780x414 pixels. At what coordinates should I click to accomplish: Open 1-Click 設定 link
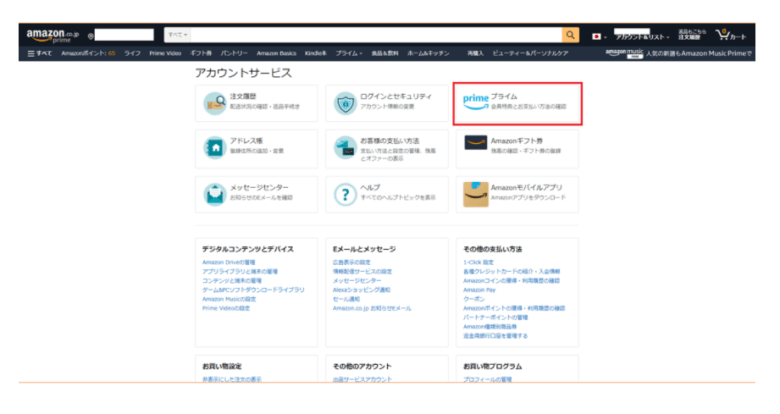pos(478,262)
